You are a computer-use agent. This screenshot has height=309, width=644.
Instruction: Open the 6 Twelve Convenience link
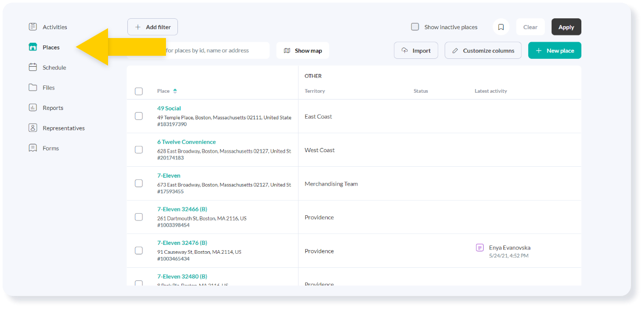click(x=186, y=142)
